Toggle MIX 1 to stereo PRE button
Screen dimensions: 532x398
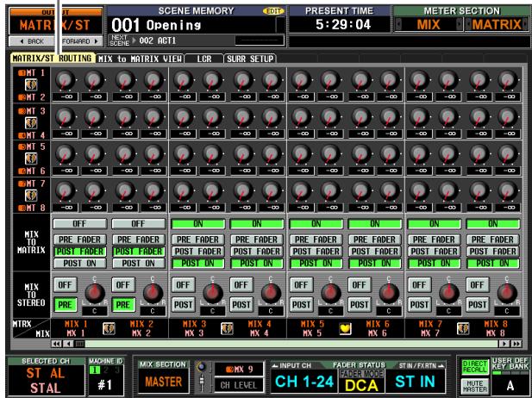(x=66, y=305)
